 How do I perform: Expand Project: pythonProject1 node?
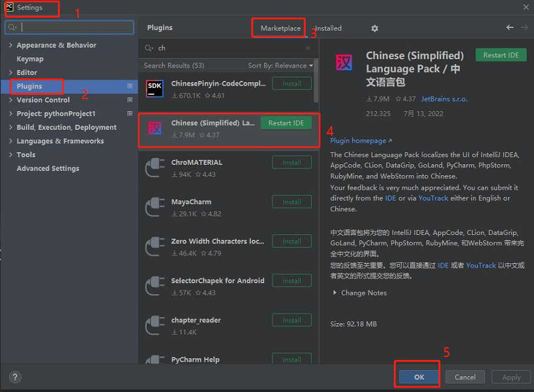pyautogui.click(x=10, y=114)
